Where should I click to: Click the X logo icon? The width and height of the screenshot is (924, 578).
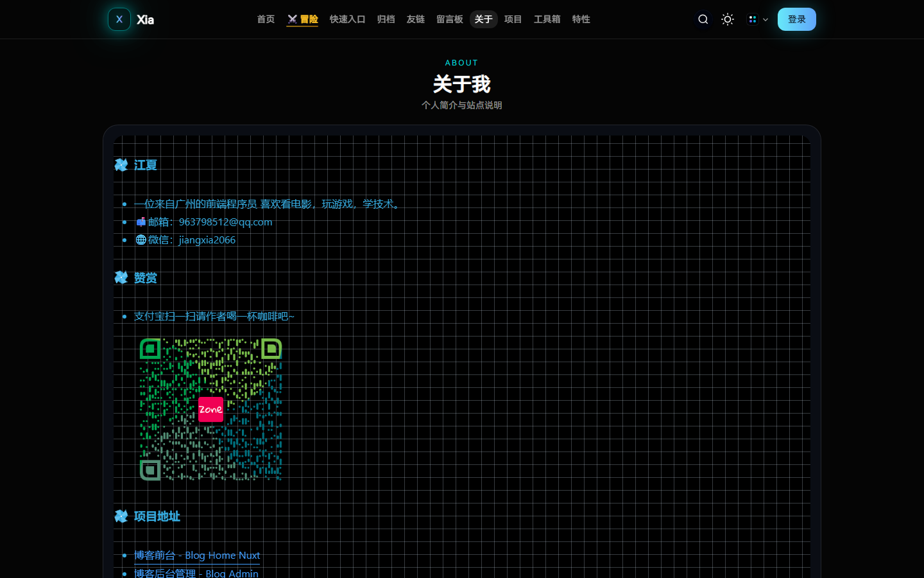119,19
